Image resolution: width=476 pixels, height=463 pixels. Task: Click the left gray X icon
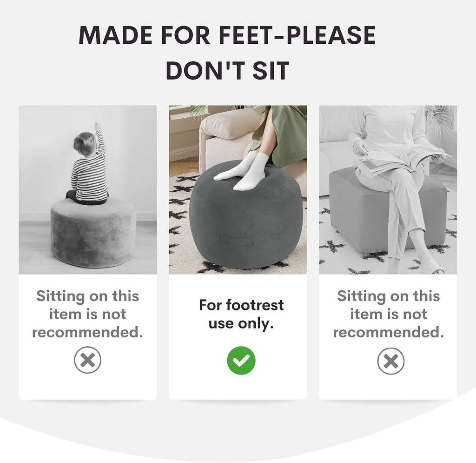[87, 360]
